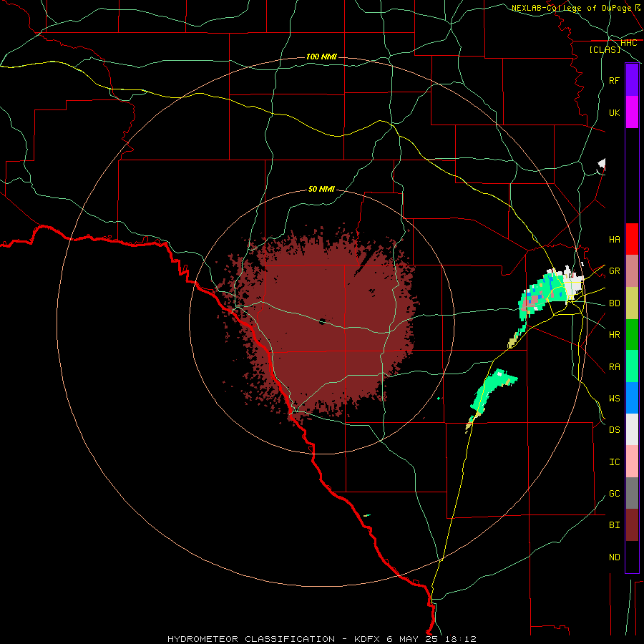
Task: Click the ND legend label
Action: pos(614,557)
